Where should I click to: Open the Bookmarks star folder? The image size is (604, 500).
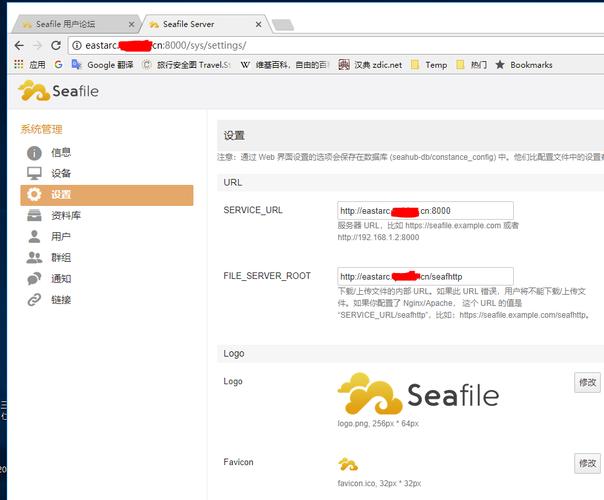pyautogui.click(x=524, y=65)
